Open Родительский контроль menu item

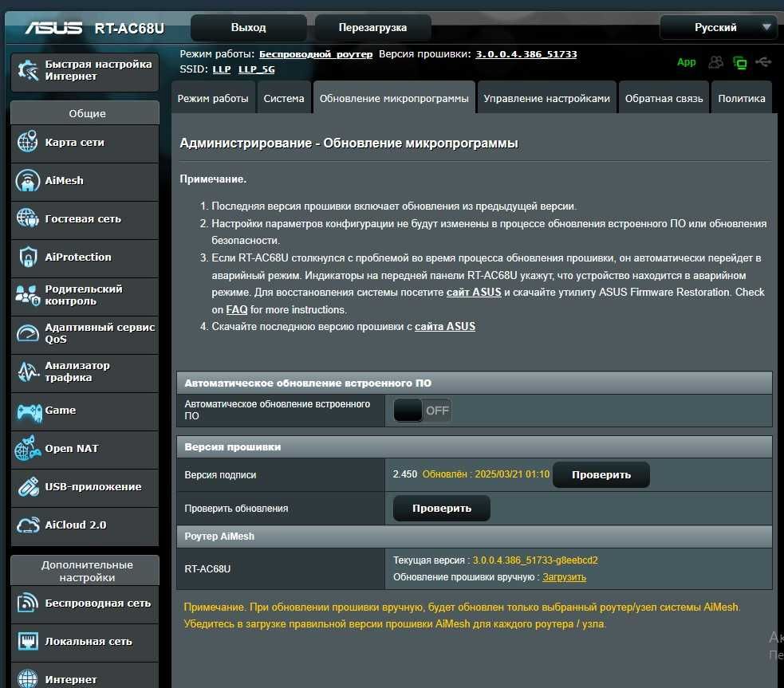(x=85, y=295)
